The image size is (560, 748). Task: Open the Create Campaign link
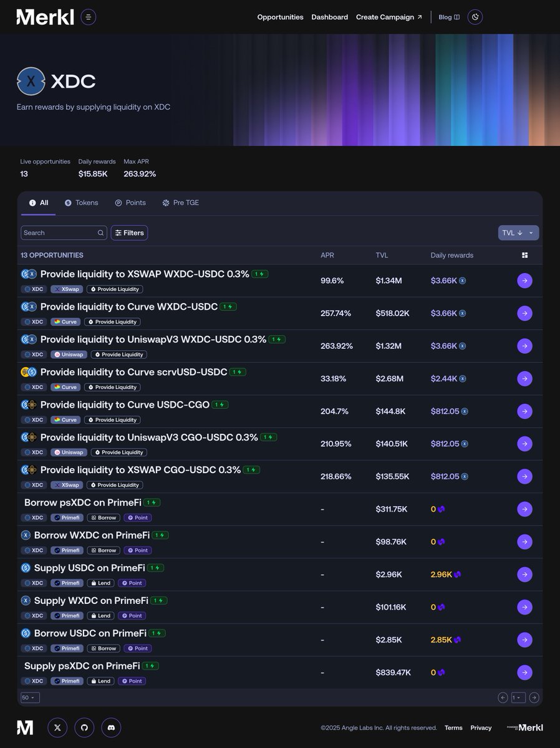click(x=389, y=17)
